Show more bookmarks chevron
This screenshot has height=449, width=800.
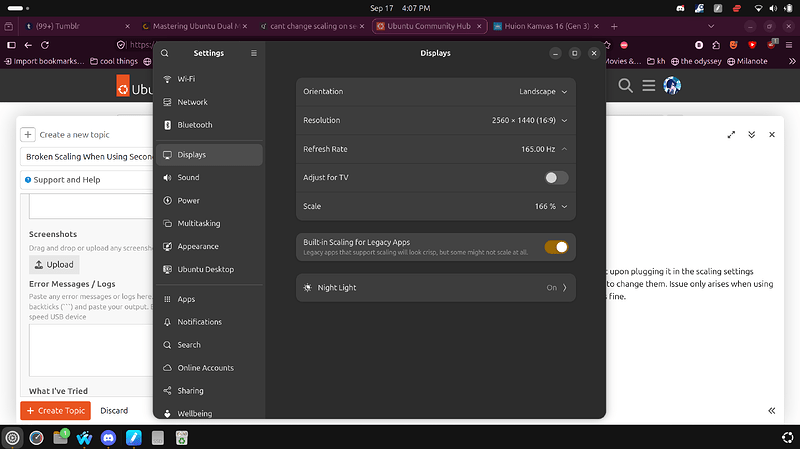792,61
